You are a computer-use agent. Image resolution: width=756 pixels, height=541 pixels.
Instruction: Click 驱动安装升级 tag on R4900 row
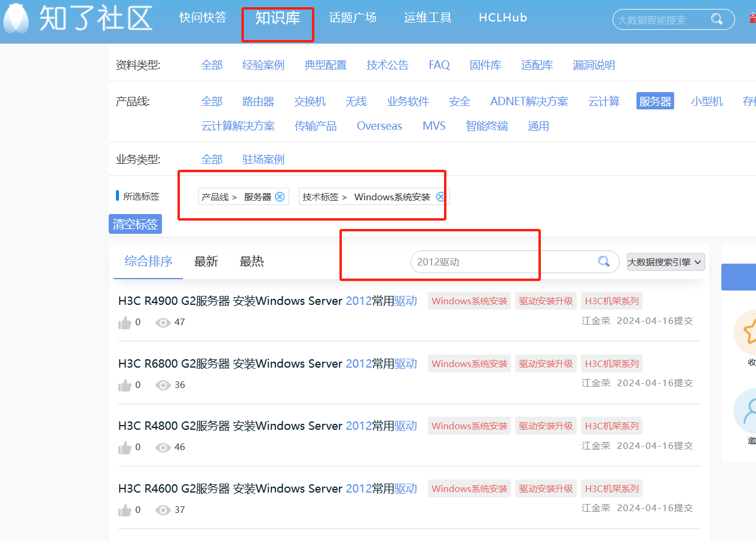coord(546,301)
